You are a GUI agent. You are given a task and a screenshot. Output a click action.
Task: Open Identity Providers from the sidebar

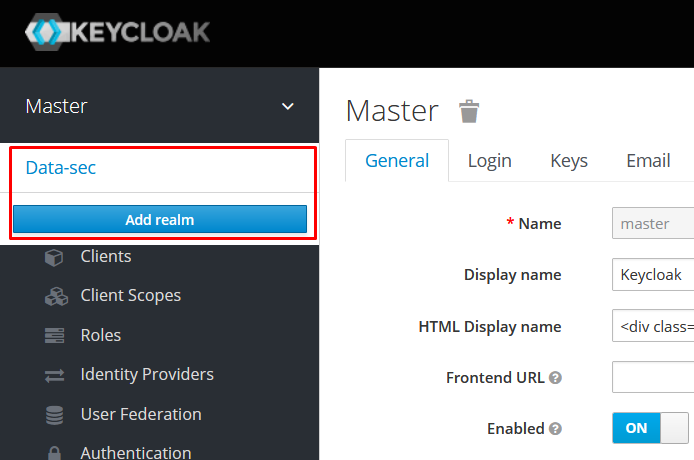pyautogui.click(x=147, y=375)
